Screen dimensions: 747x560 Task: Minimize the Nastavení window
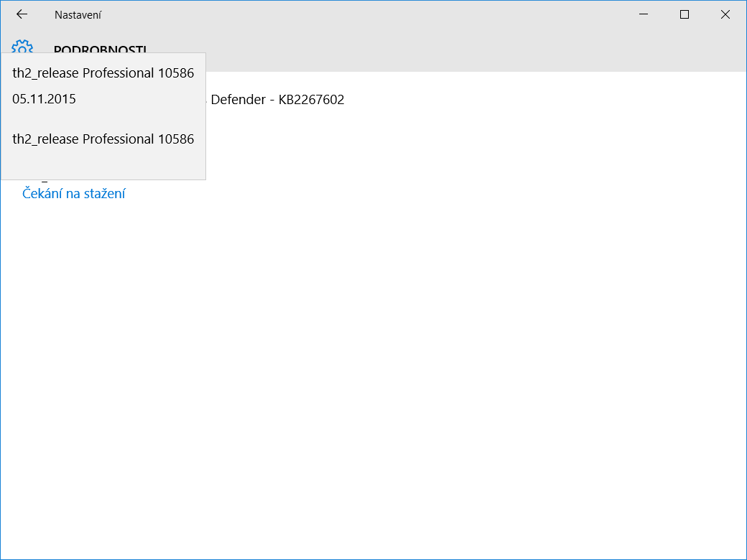click(x=644, y=15)
